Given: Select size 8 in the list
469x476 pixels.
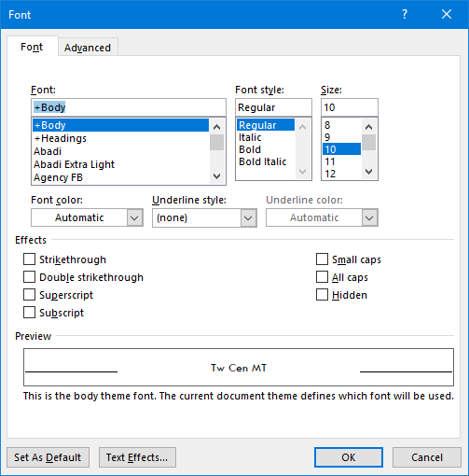Looking at the screenshot, I should pyautogui.click(x=341, y=125).
